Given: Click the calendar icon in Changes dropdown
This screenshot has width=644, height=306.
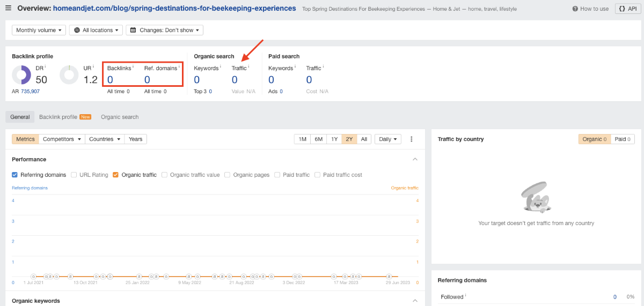Looking at the screenshot, I should point(133,30).
